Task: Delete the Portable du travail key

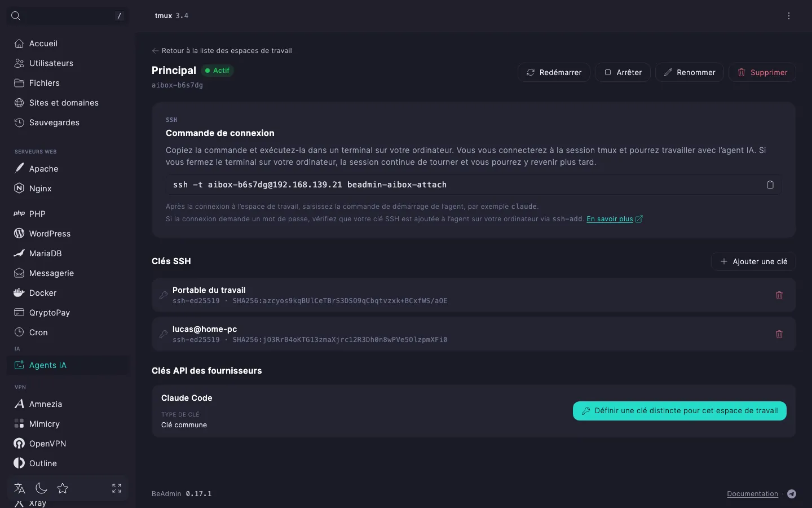Action: click(x=779, y=295)
